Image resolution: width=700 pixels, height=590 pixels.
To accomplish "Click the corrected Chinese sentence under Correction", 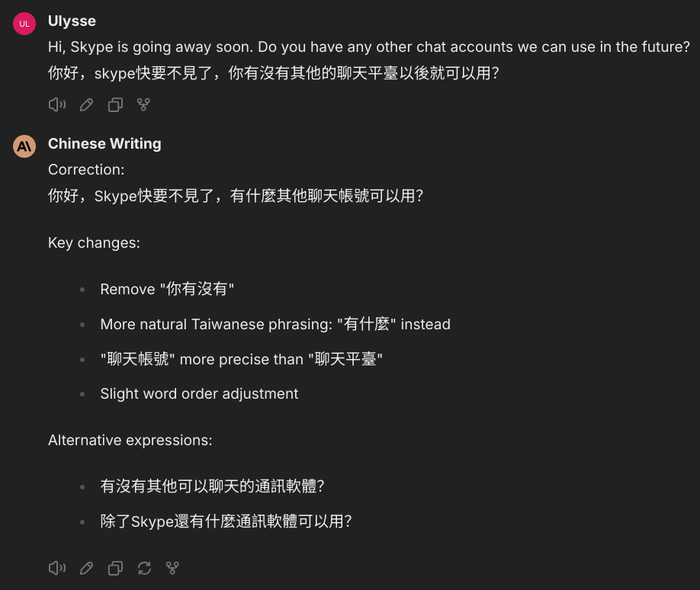I will point(236,195).
